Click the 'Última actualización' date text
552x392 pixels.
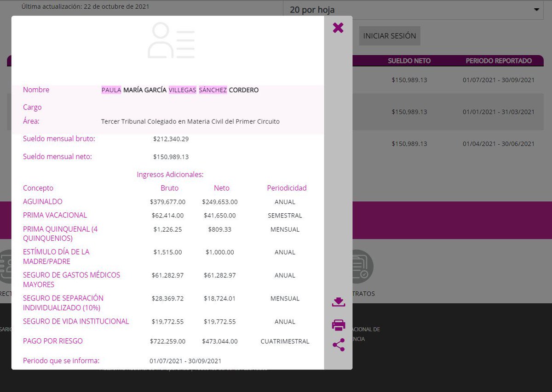pos(86,7)
